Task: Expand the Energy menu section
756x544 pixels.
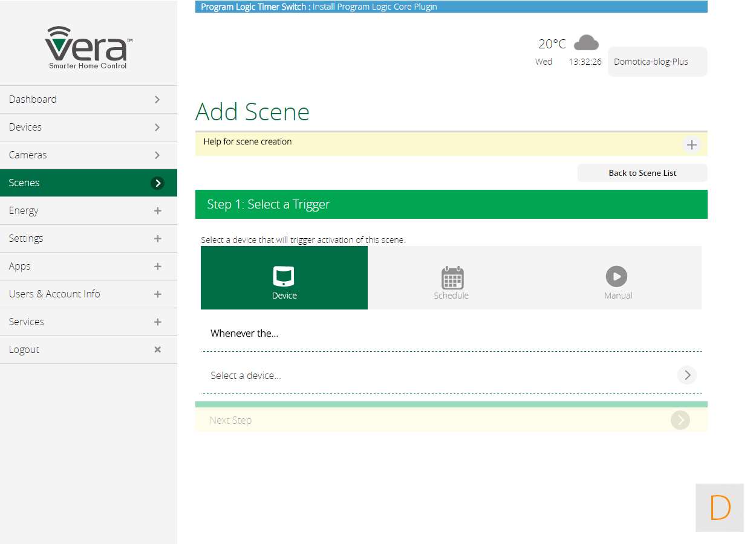Action: [x=157, y=211]
